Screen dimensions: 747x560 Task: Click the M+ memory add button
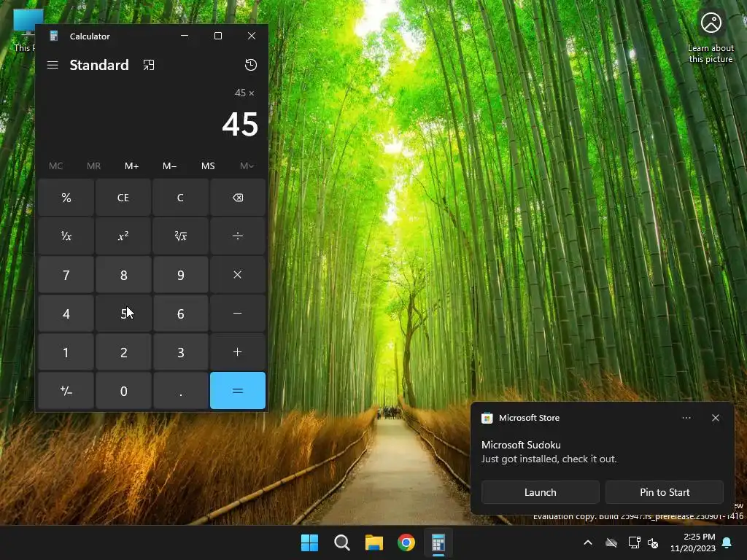pyautogui.click(x=131, y=166)
